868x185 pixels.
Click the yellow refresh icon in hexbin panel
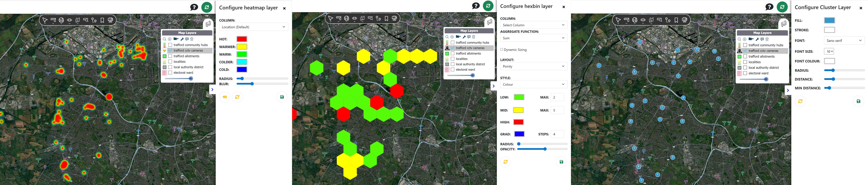pyautogui.click(x=505, y=162)
